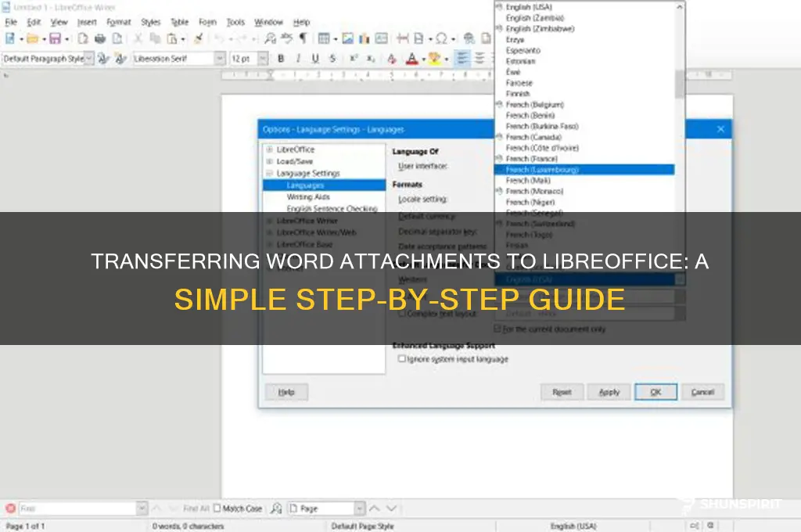Enable Match Case in Find toolbar
This screenshot has height=532, width=801.
[217, 509]
